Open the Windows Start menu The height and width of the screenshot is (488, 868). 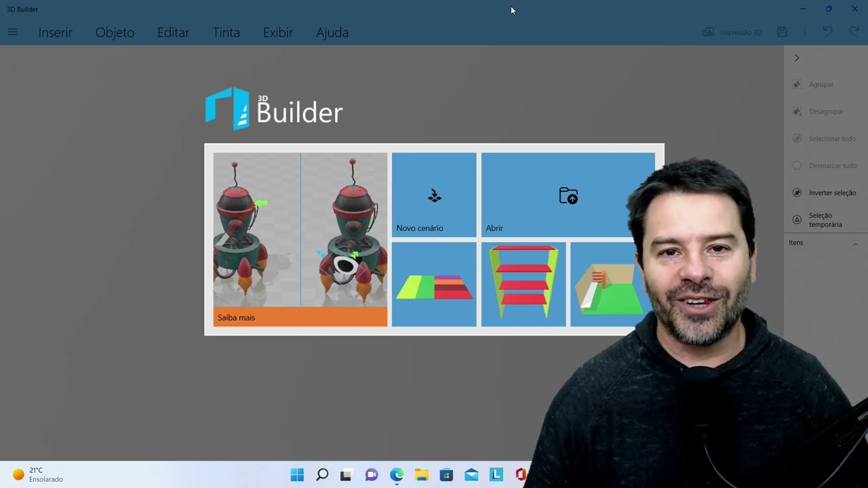point(297,474)
